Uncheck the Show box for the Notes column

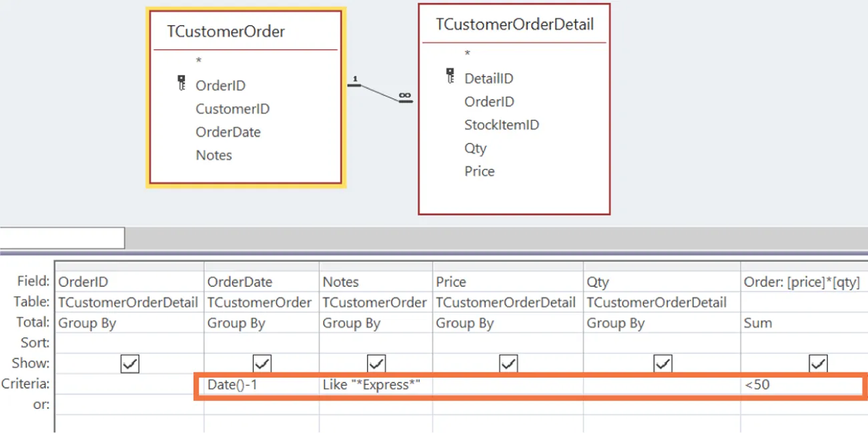(376, 364)
